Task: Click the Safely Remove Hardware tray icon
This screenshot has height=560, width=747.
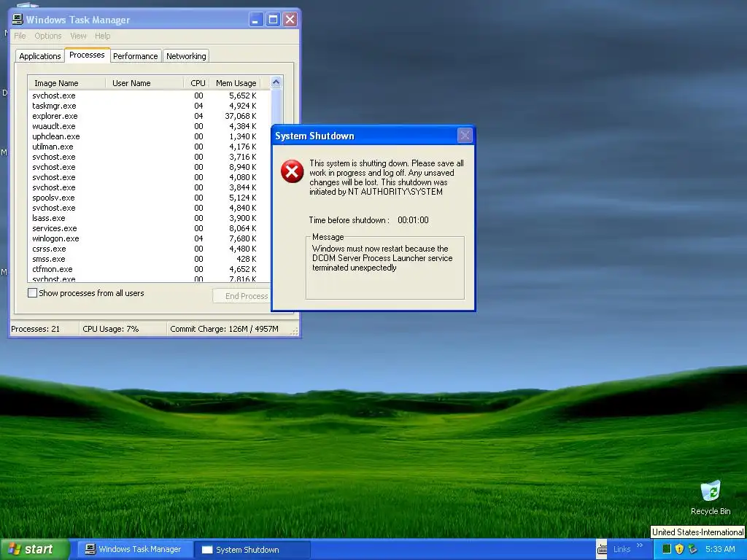Action: 693,549
